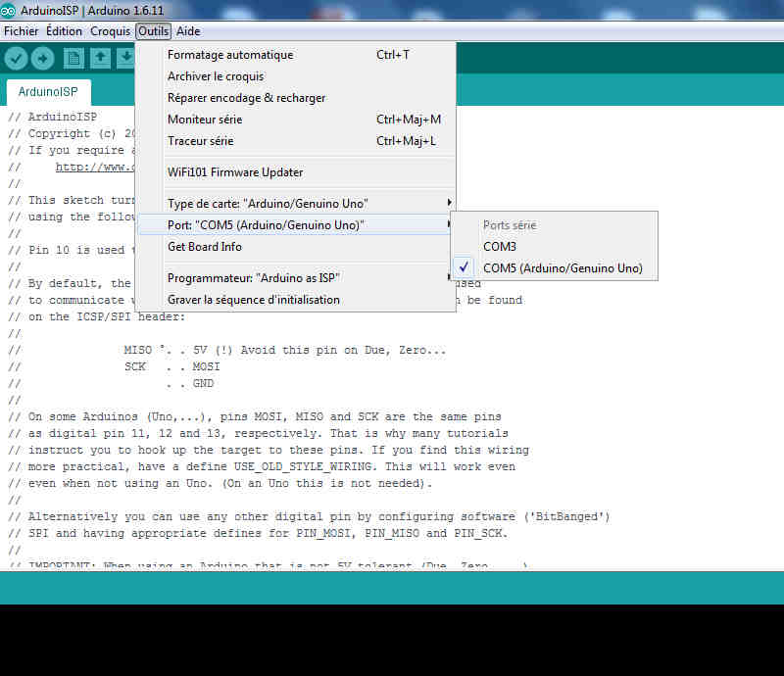
Task: Click the Arduino logo in title bar
Action: click(x=8, y=11)
